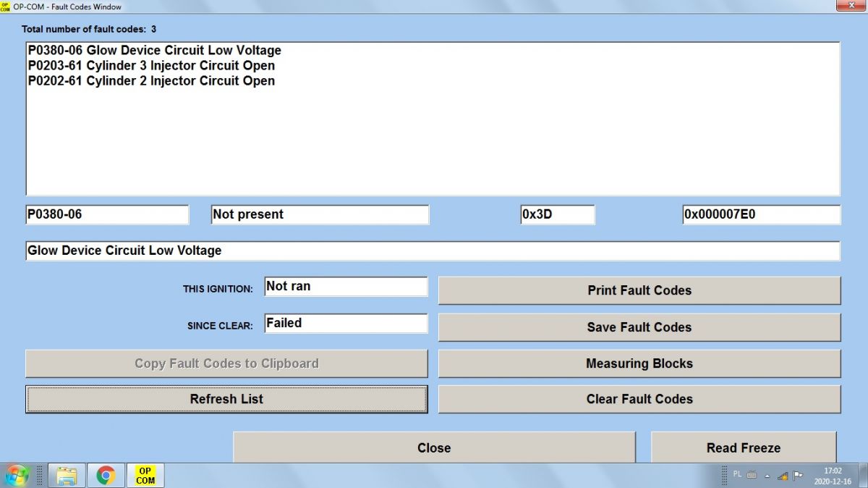
Task: Click the keyboard icon in system tray
Action: pyautogui.click(x=752, y=475)
